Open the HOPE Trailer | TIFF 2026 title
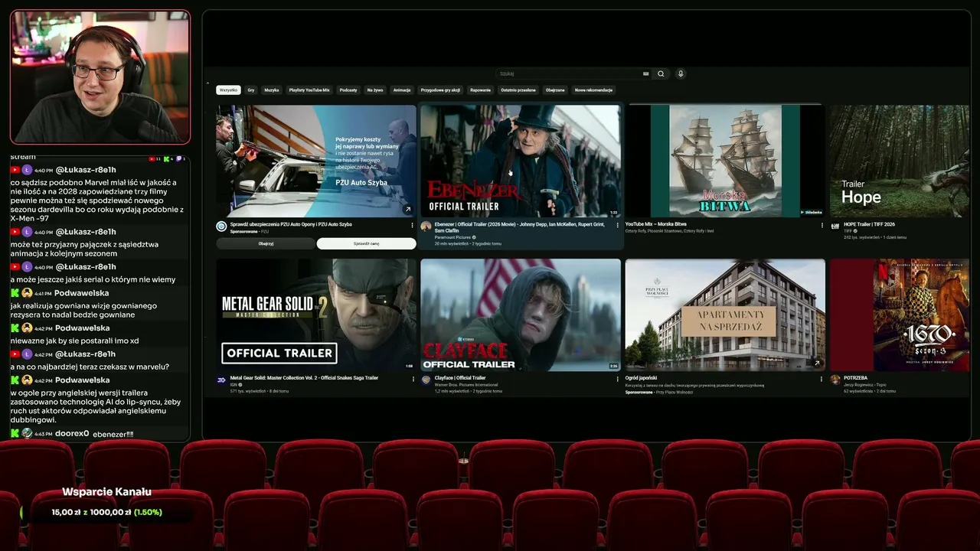Image resolution: width=980 pixels, height=551 pixels. (x=869, y=224)
